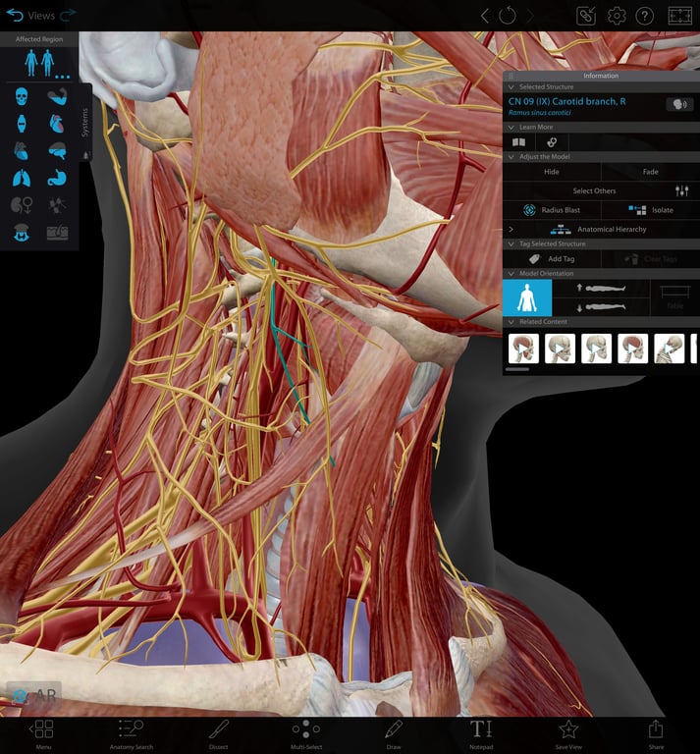
Task: Set model orientation to standing
Action: click(x=527, y=297)
